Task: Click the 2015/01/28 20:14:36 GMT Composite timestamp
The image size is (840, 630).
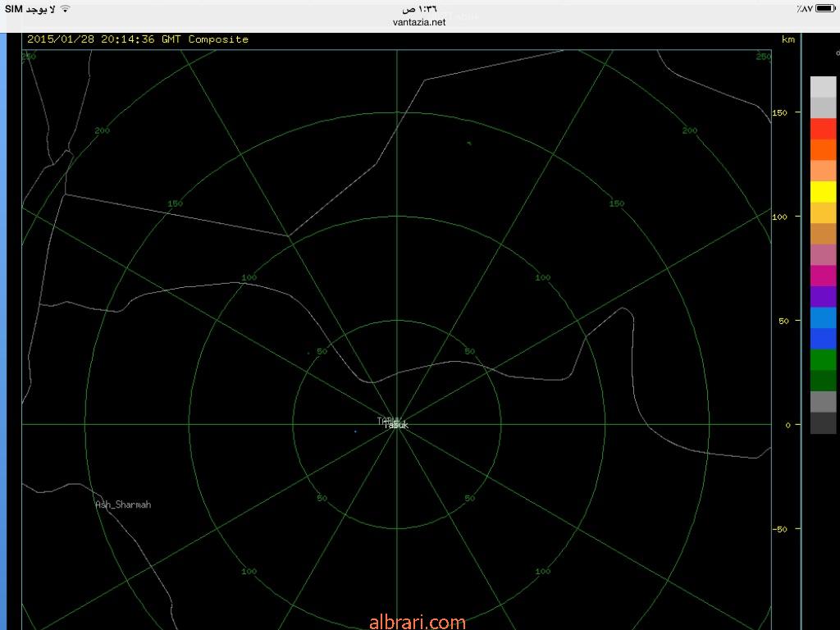Action: [138, 39]
